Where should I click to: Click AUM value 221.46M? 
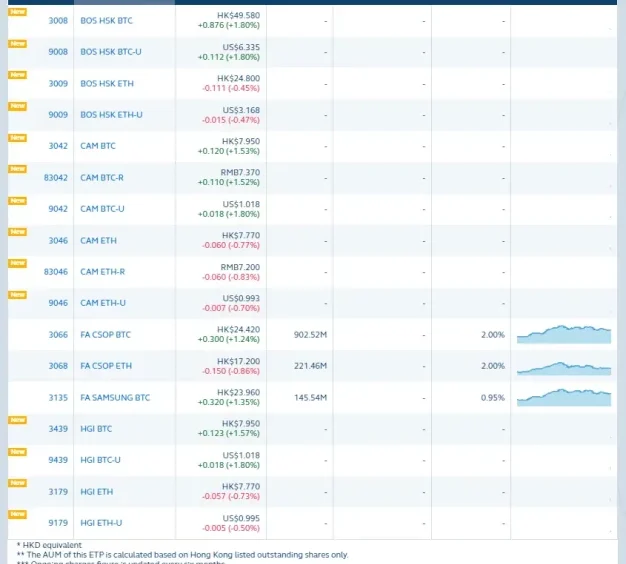pyautogui.click(x=310, y=366)
